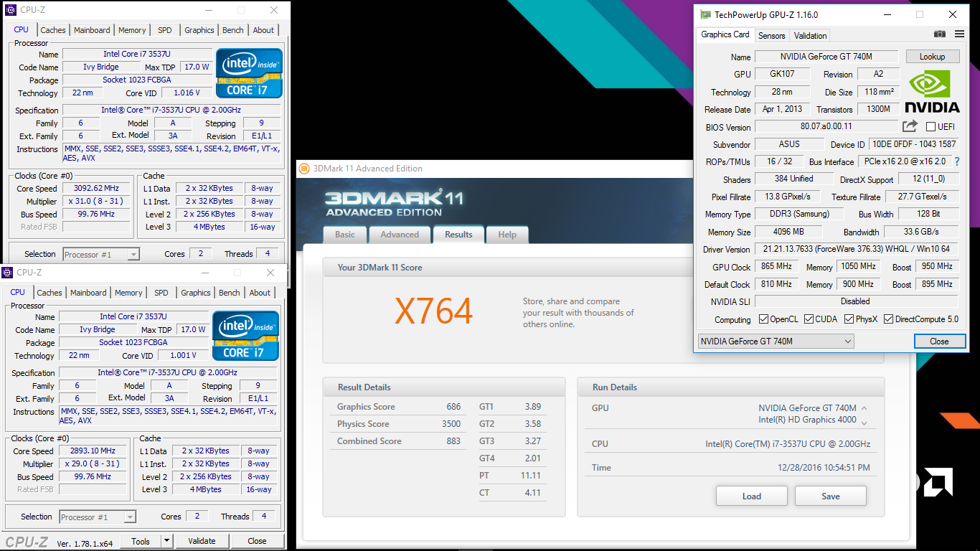This screenshot has width=980, height=551.
Task: Click the Bandwidth value 33.6 GB/s
Action: (921, 232)
